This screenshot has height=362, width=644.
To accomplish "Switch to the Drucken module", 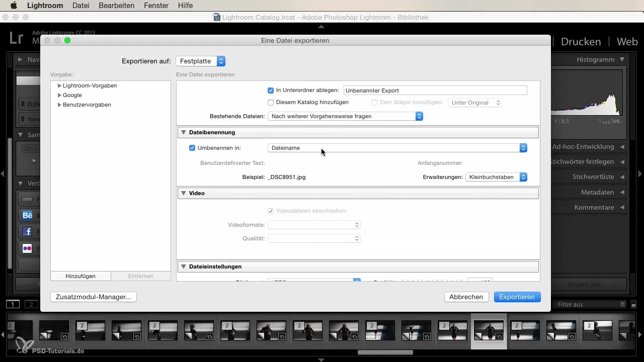I will click(581, 42).
